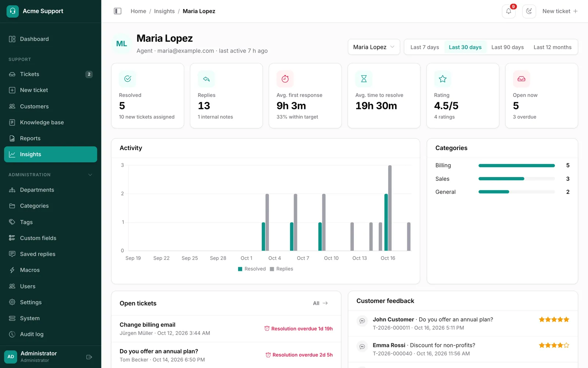
Task: Click the Rating star icon
Action: (x=442, y=79)
